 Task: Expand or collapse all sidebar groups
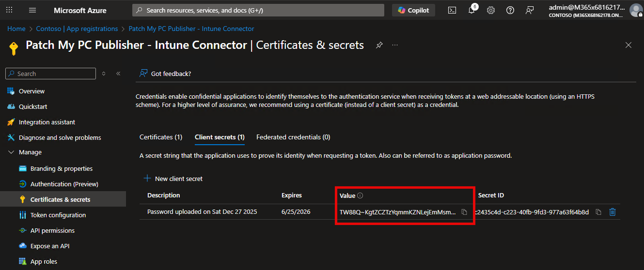104,74
